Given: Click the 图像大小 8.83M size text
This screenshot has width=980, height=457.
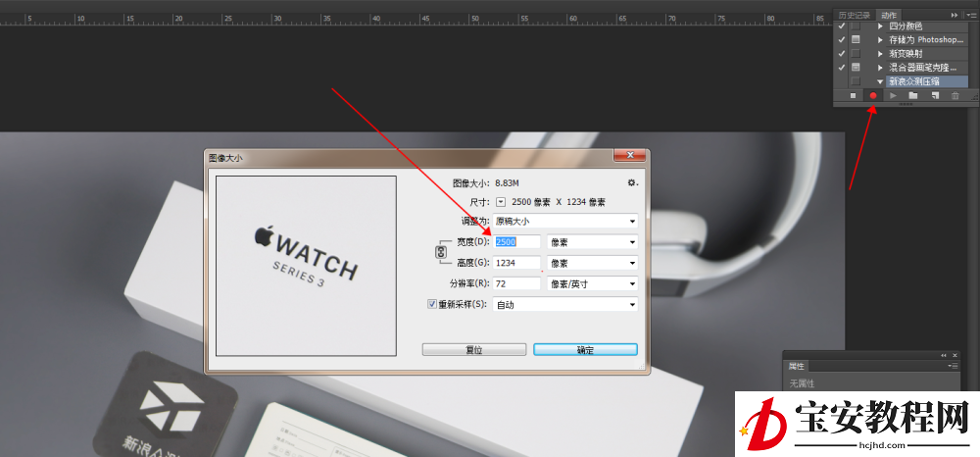Looking at the screenshot, I should pyautogui.click(x=486, y=183).
